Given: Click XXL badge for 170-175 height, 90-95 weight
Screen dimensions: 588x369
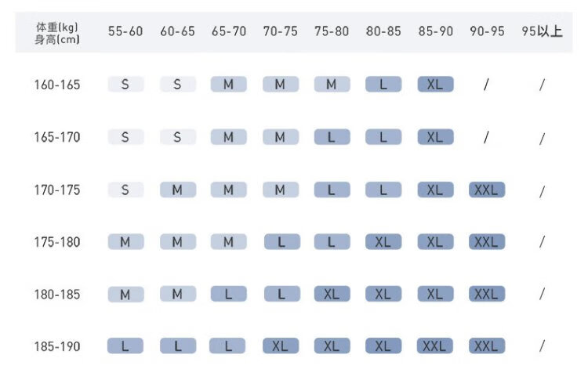Looking at the screenshot, I should 486,190.
